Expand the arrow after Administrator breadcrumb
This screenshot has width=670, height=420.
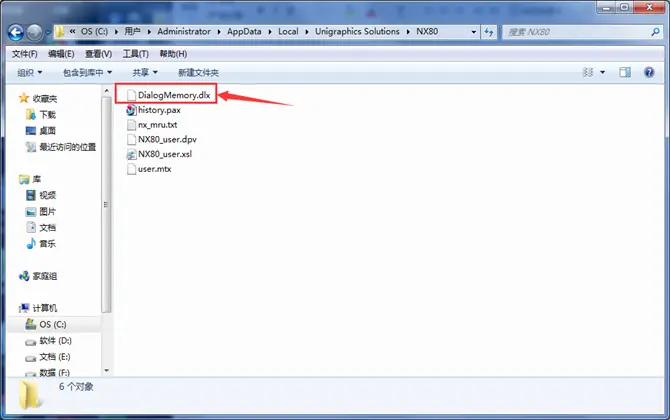point(219,32)
